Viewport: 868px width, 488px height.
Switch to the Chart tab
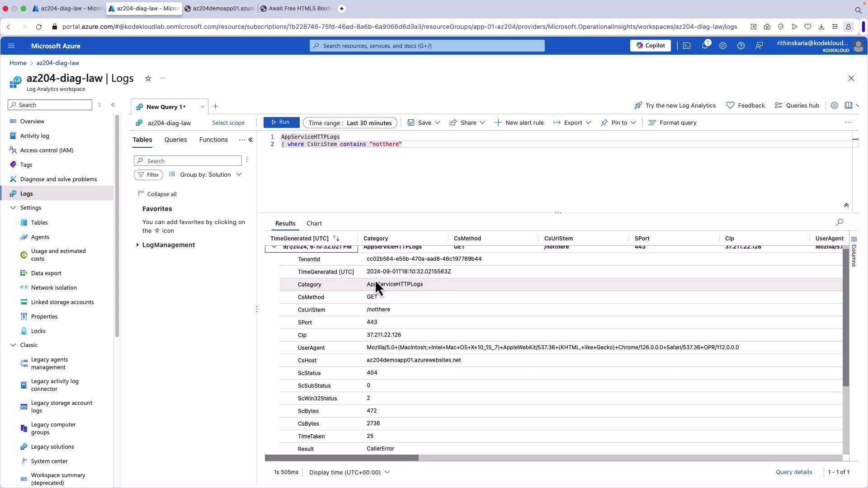tap(314, 223)
